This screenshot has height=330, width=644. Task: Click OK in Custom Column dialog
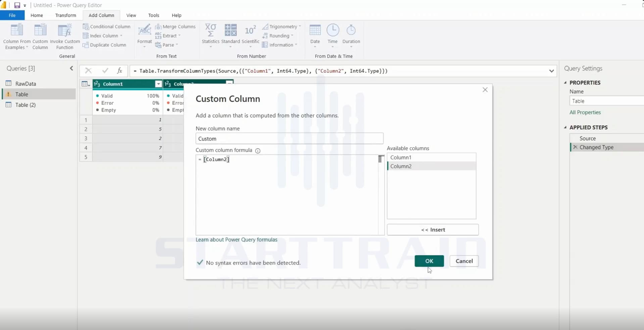click(x=429, y=261)
